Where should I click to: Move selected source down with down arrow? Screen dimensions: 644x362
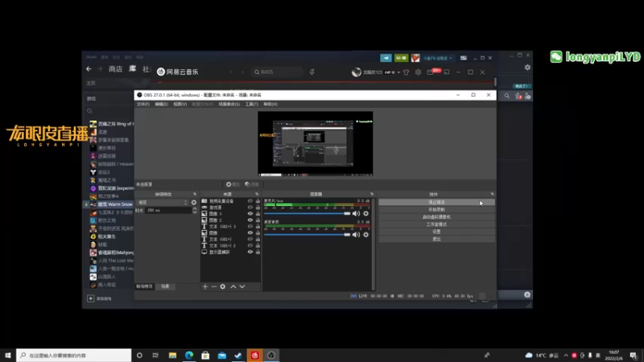[242, 286]
